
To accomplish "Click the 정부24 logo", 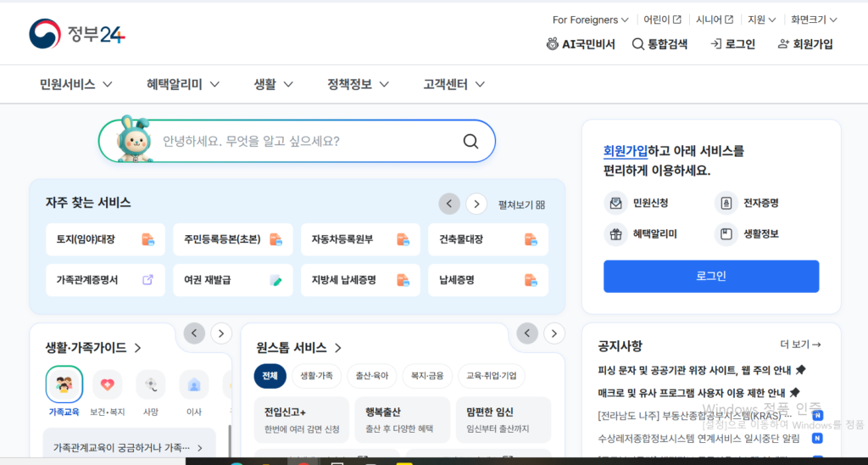I will [77, 34].
